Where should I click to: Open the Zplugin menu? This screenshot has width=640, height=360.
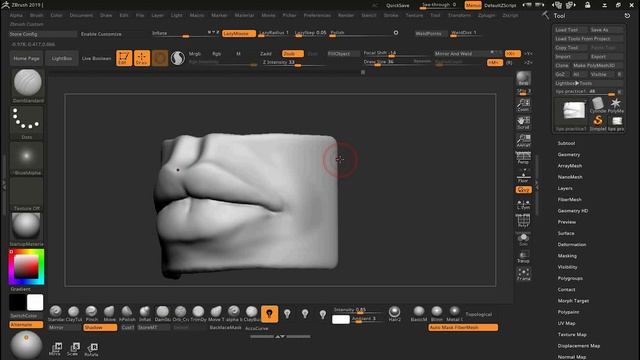tap(486, 15)
